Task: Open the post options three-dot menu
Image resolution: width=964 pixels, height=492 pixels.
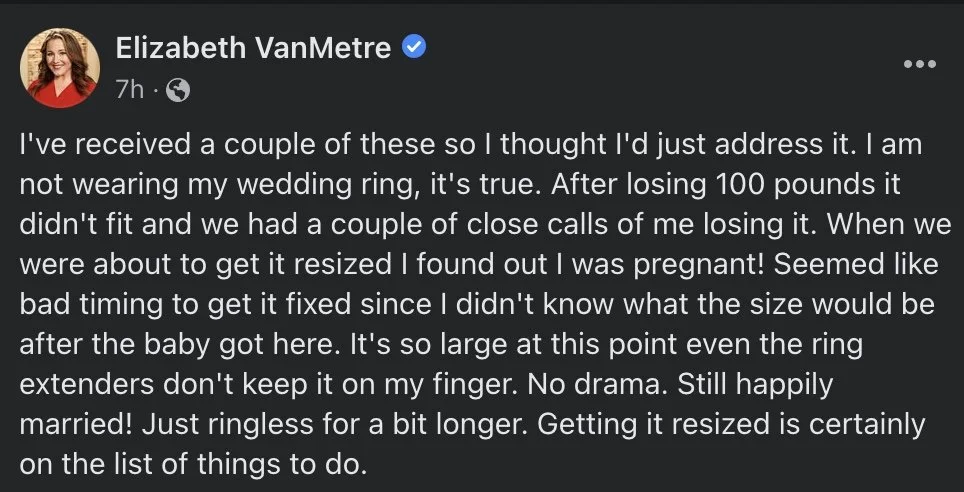Action: 919,63
